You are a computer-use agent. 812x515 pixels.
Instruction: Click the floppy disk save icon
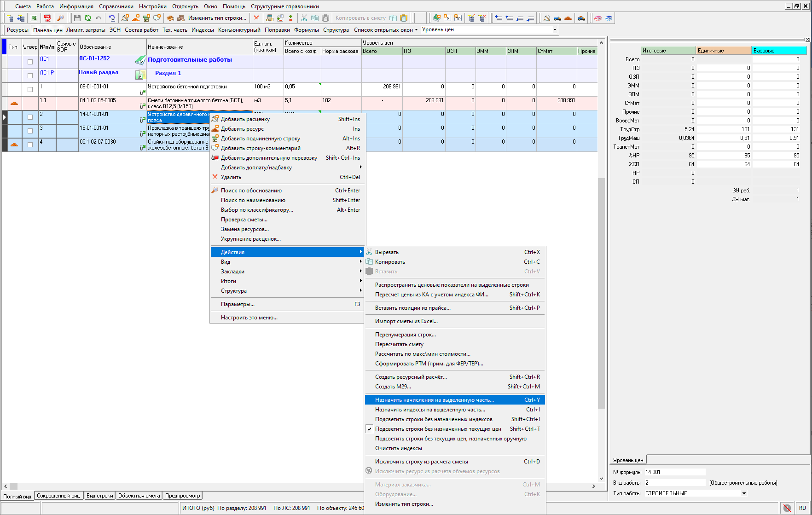[x=77, y=18]
